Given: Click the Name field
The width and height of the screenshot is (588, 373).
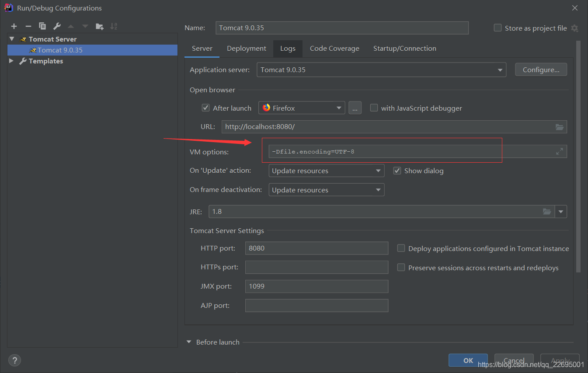Looking at the screenshot, I should click(342, 28).
